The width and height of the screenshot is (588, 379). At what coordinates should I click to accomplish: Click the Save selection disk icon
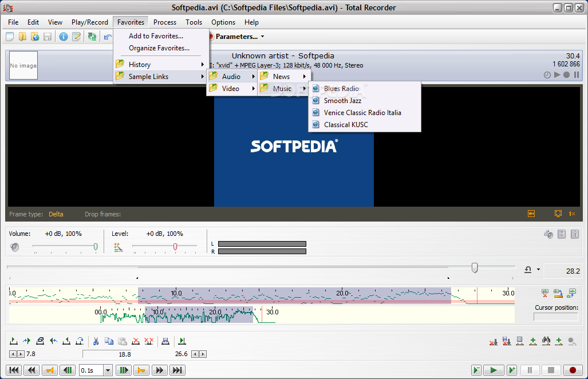(165, 341)
